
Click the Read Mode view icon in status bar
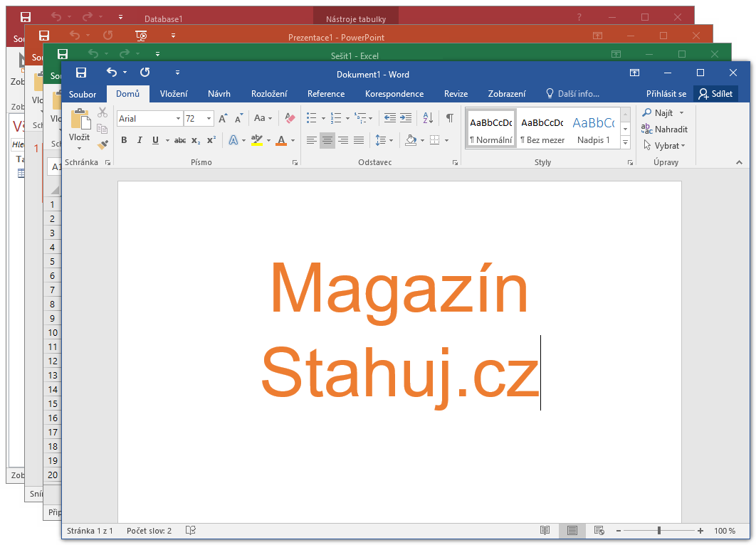tap(545, 530)
